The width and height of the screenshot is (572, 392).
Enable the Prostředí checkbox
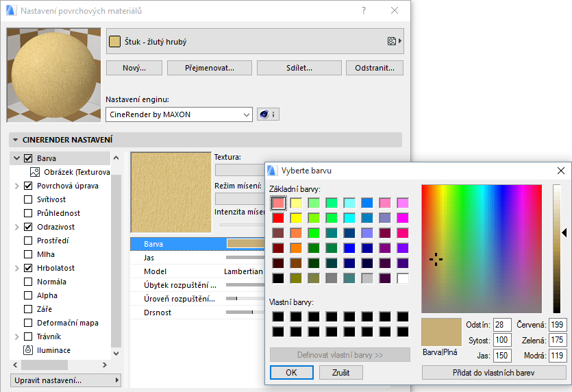tap(28, 241)
